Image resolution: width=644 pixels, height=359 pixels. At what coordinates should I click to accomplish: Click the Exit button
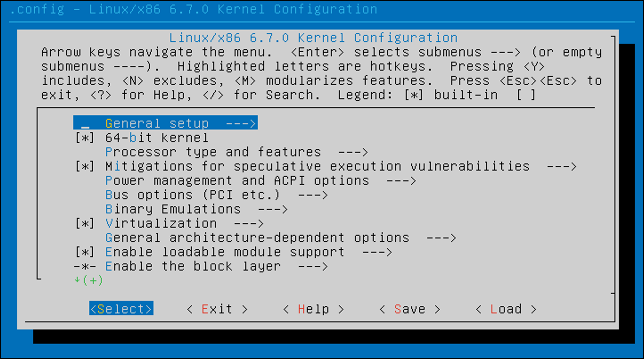point(217,309)
